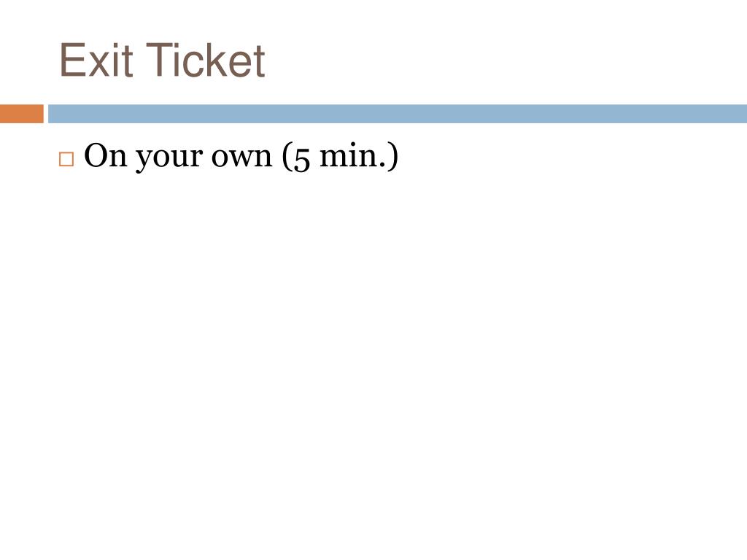Click the capital "T" in "Ticket"
747x560 pixels.
pos(142,61)
